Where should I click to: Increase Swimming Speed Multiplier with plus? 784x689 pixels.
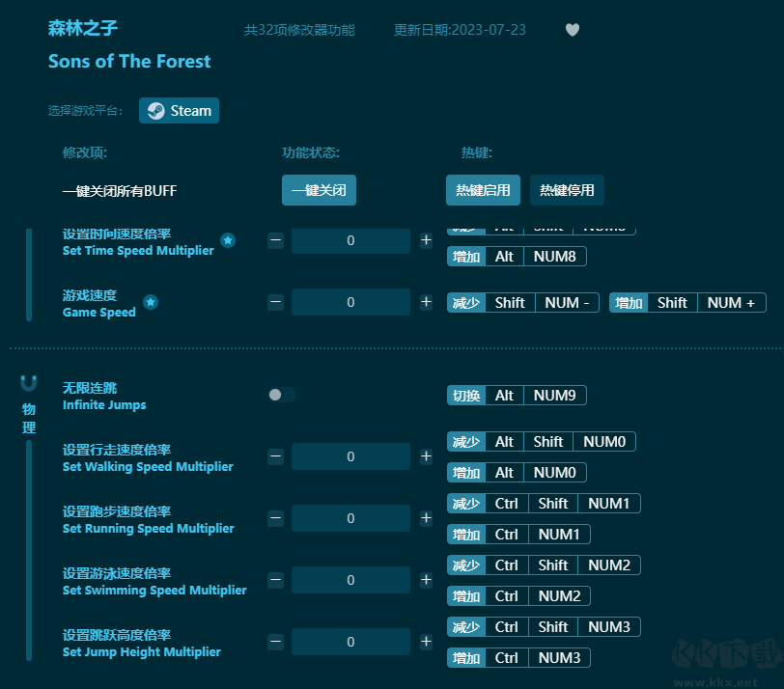click(426, 580)
